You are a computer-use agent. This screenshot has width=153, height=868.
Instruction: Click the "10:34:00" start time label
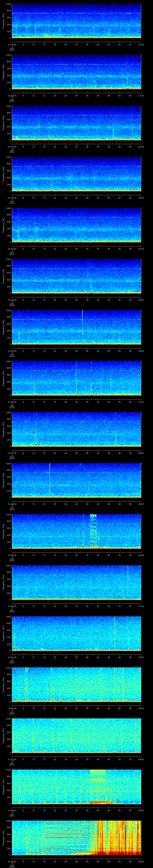coord(12,810)
